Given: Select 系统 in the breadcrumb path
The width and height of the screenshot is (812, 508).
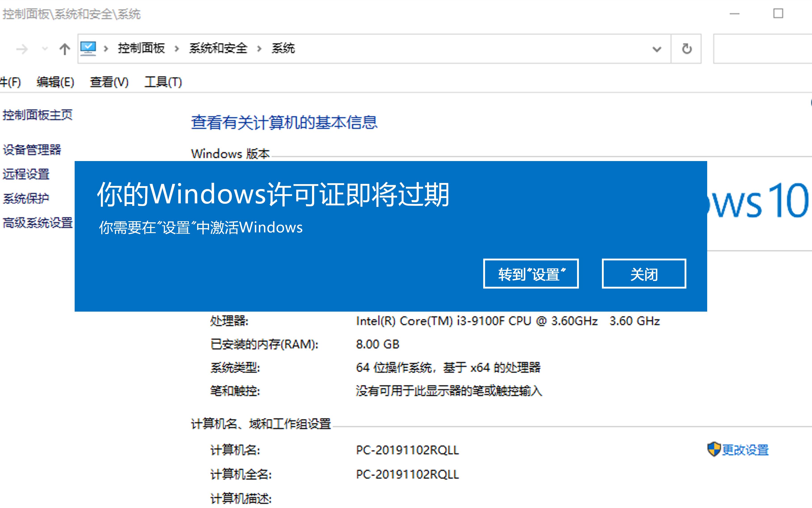Looking at the screenshot, I should (x=283, y=48).
